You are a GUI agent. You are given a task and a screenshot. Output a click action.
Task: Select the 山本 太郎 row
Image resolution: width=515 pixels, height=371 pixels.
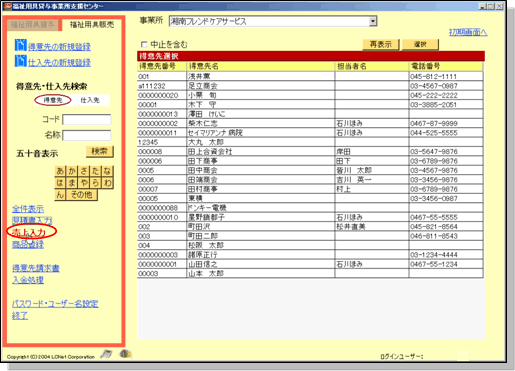point(310,274)
